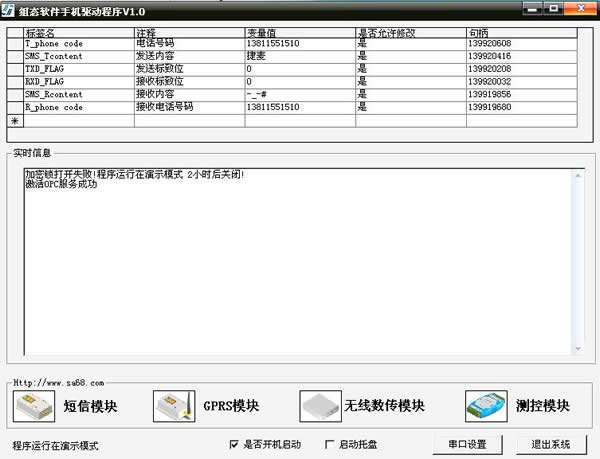This screenshot has height=459, width=600.
Task: Click row selector beside RXD_FLAG row
Action: pos(14,82)
